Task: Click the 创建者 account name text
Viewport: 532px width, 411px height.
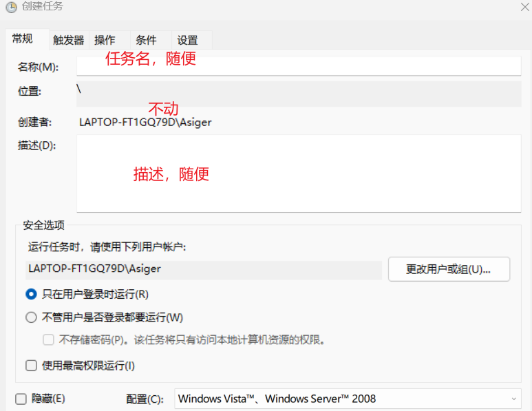Action: click(145, 122)
